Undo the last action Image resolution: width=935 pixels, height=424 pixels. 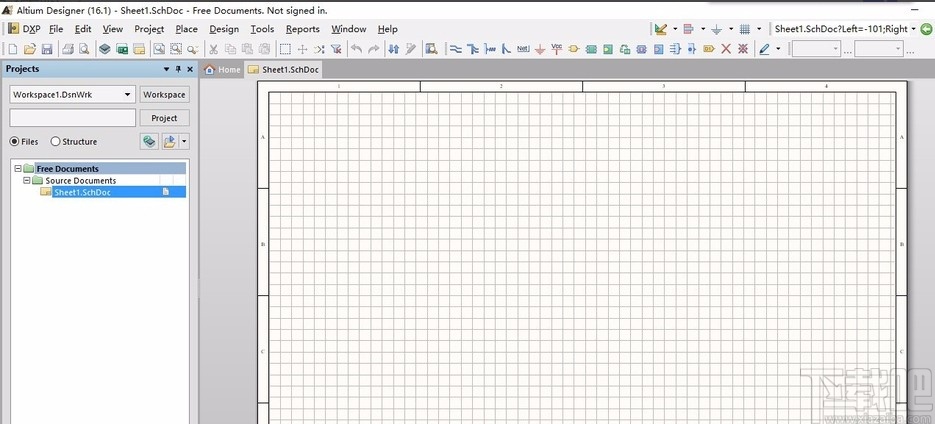coord(357,49)
